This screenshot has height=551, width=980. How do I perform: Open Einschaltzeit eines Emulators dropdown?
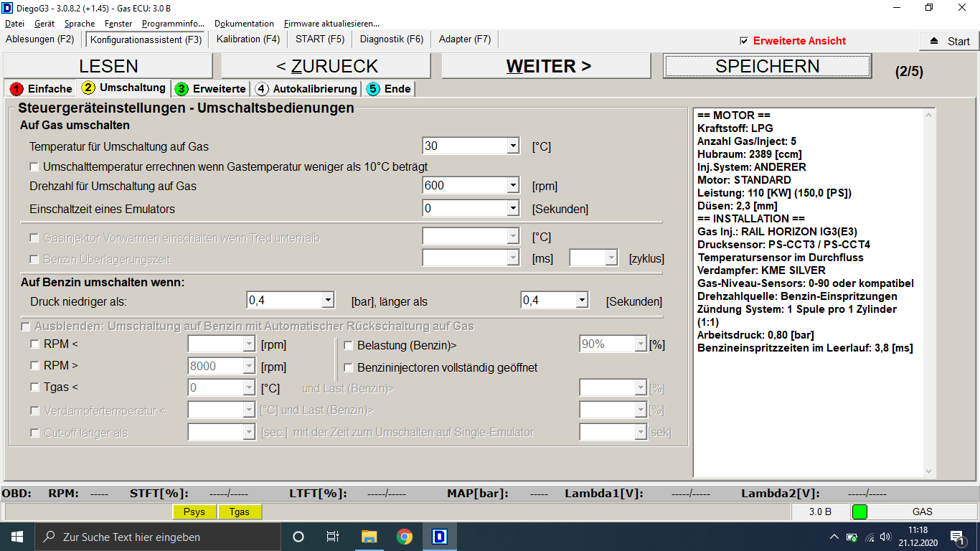[513, 209]
